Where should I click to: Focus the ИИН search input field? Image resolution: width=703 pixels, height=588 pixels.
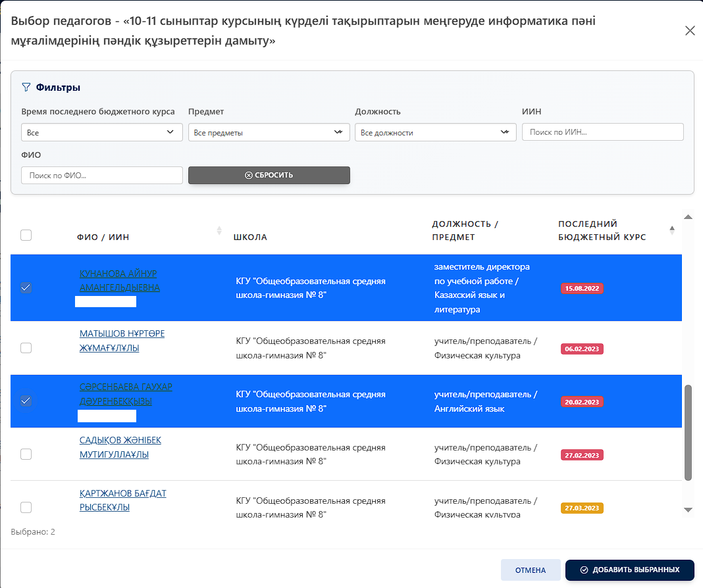click(602, 132)
